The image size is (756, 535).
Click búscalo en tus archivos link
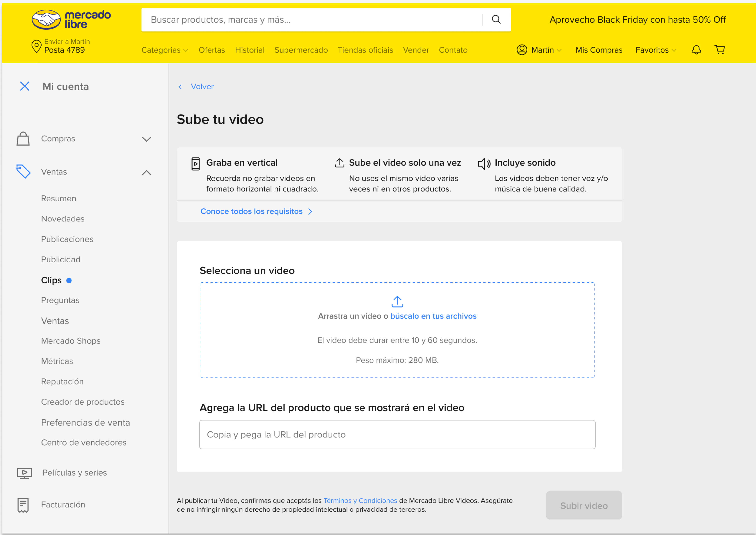click(433, 316)
